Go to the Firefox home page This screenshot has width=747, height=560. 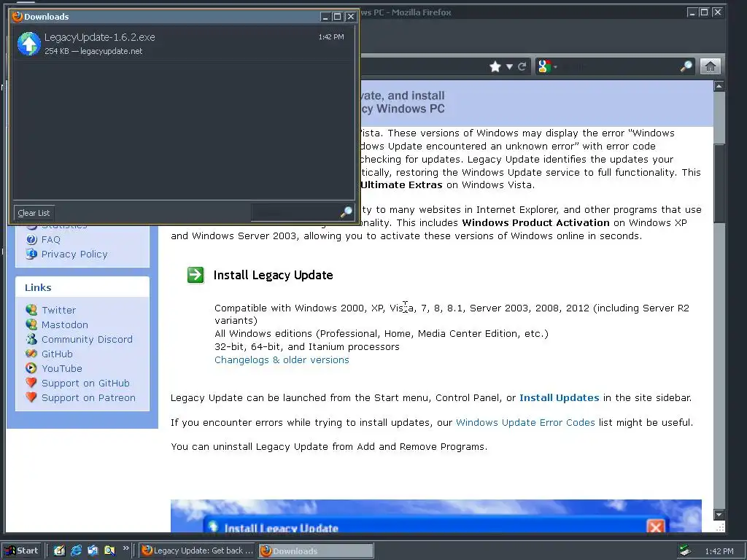(710, 66)
